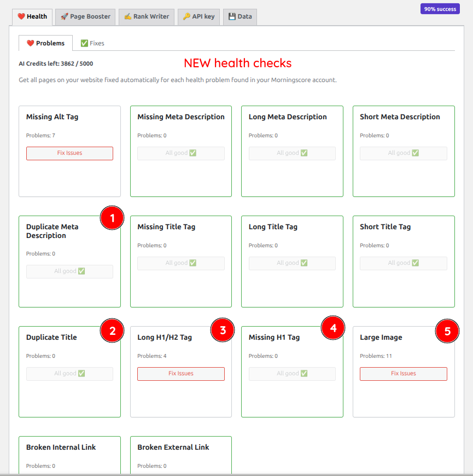Click the rocket icon on Page Booster
Screen dimensions: 473x476
pos(65,16)
